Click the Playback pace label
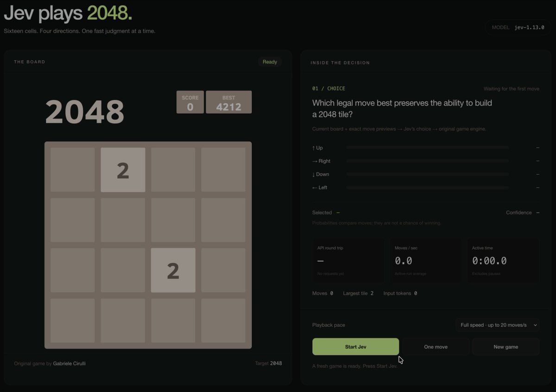This screenshot has width=556, height=392. (329, 325)
